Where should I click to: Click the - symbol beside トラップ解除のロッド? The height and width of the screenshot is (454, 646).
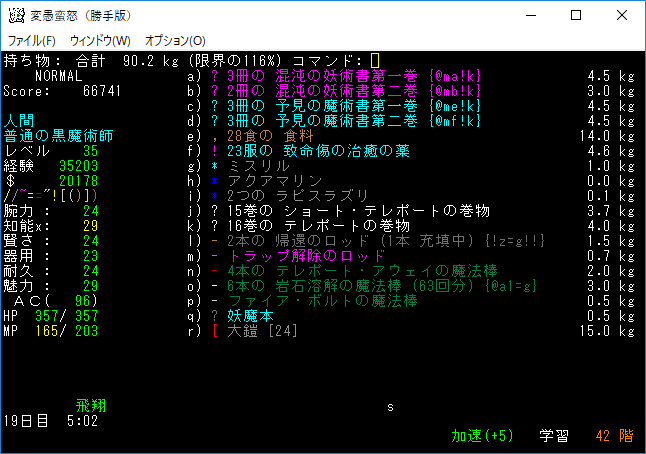pos(215,256)
